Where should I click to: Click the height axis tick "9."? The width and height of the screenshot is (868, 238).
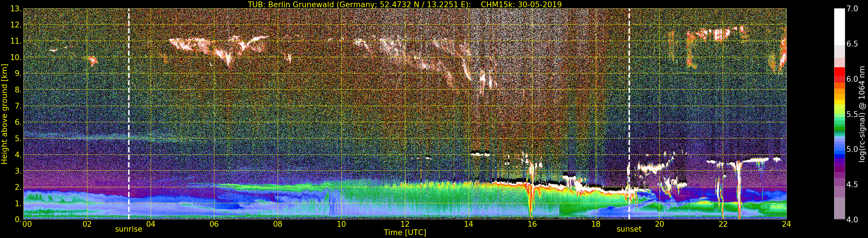point(18,73)
